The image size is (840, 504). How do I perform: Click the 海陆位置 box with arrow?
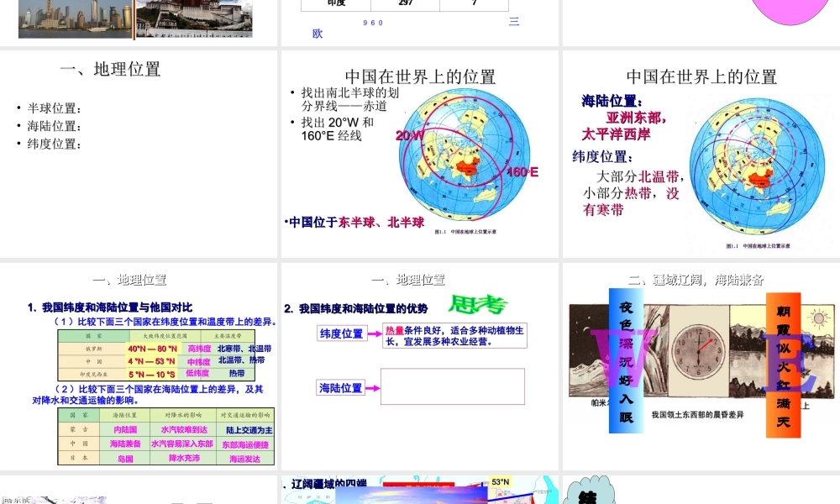(341, 388)
